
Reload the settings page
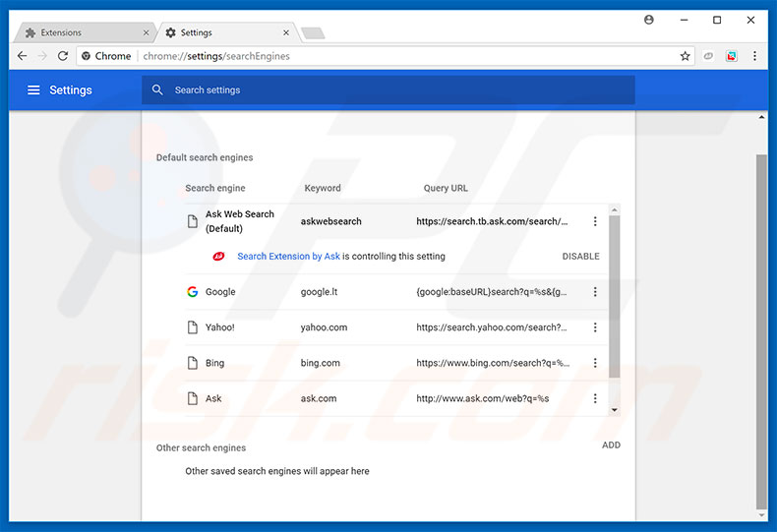63,56
